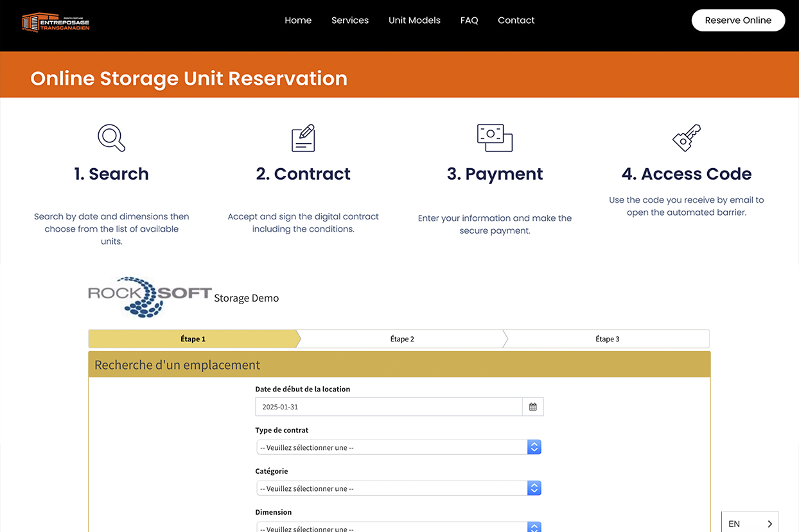799x532 pixels.
Task: Click the Home navigation link
Action: click(x=297, y=20)
